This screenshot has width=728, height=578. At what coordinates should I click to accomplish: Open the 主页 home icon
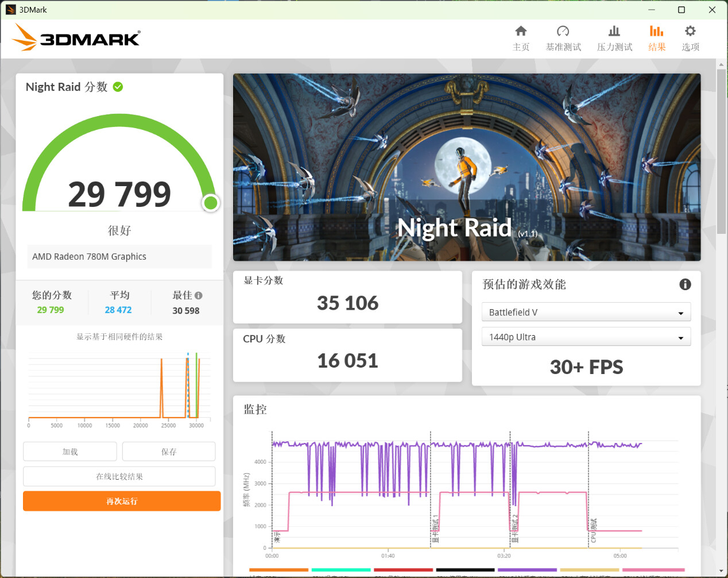521,31
